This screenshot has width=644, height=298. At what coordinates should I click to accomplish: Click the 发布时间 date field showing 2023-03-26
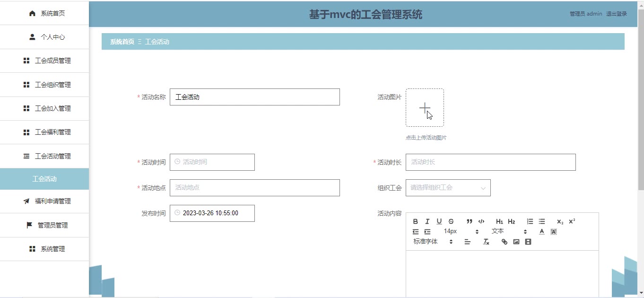[212, 213]
